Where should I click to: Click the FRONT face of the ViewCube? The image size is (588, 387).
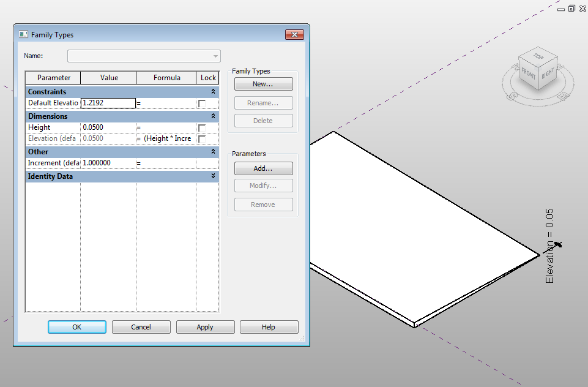(528, 73)
